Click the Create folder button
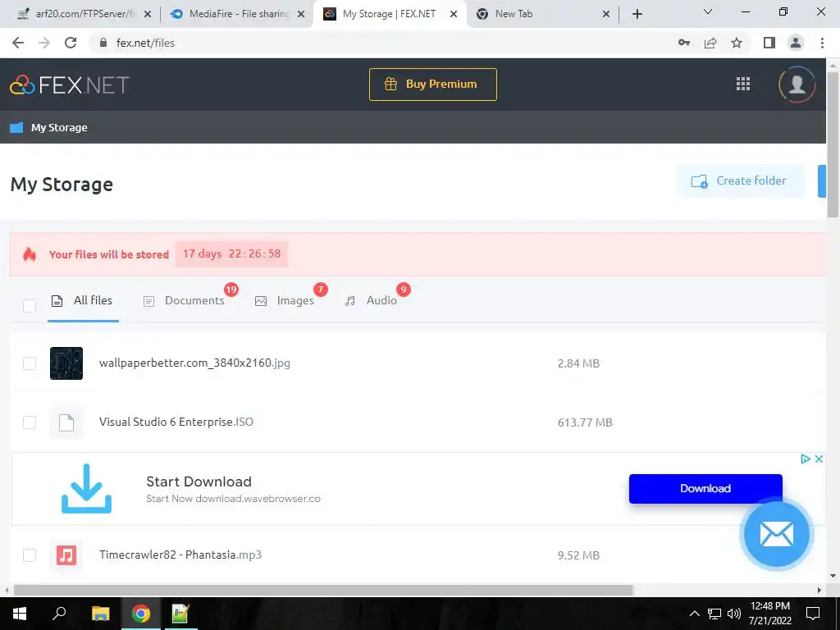Image resolution: width=840 pixels, height=630 pixels. tap(741, 181)
